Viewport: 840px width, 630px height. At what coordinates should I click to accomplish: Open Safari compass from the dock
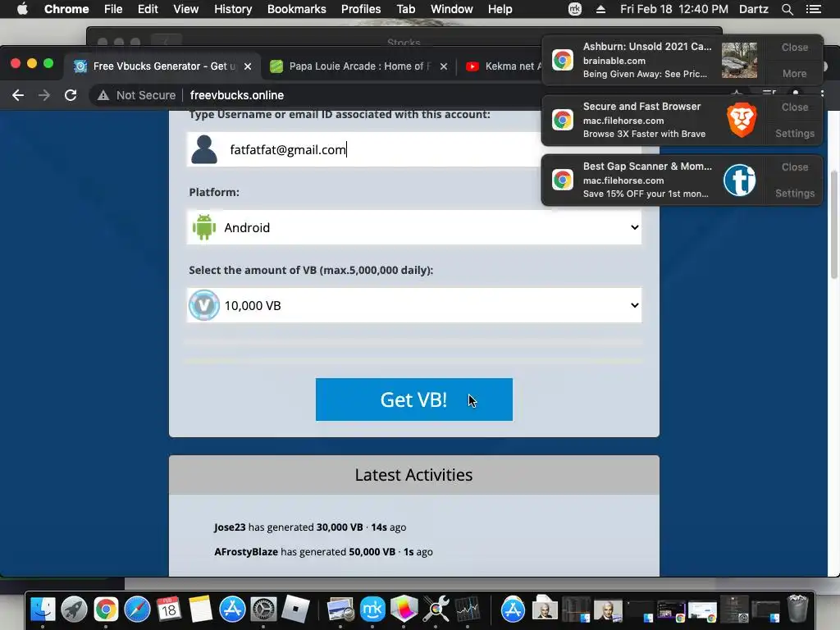click(137, 609)
